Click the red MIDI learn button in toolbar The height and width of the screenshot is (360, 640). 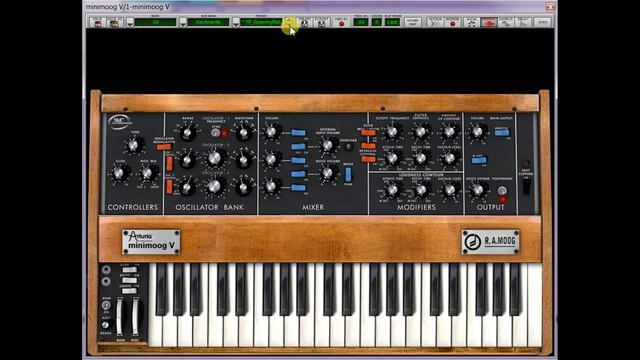341,23
